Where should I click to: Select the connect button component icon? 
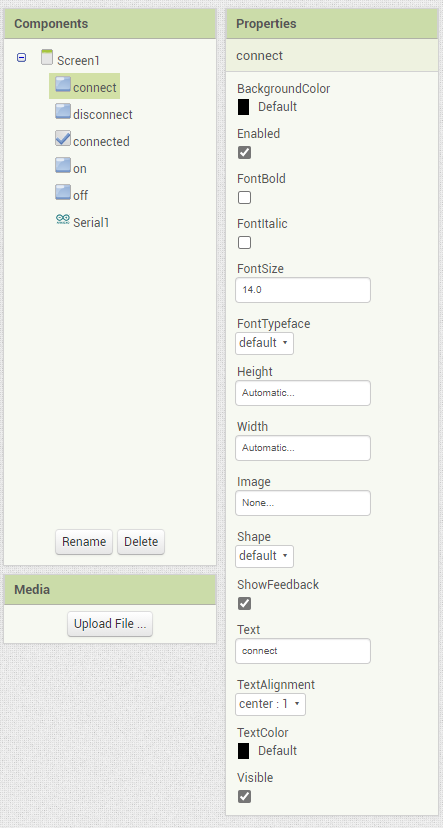pyautogui.click(x=63, y=84)
